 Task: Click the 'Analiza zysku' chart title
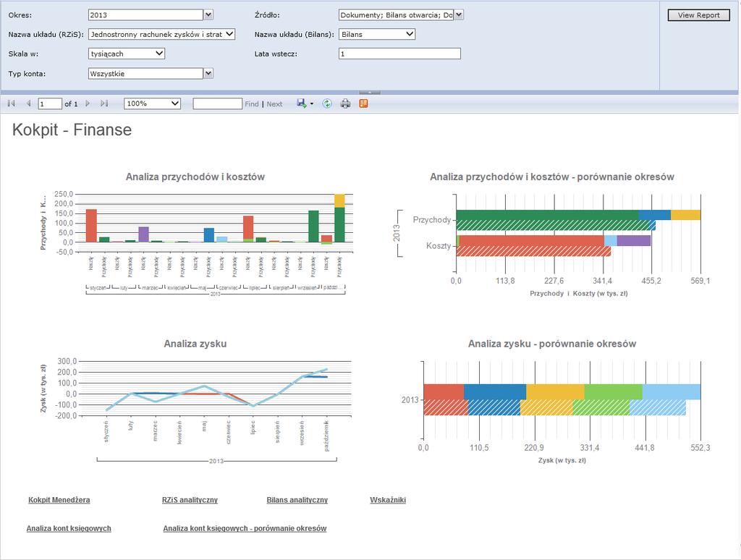pyautogui.click(x=195, y=344)
